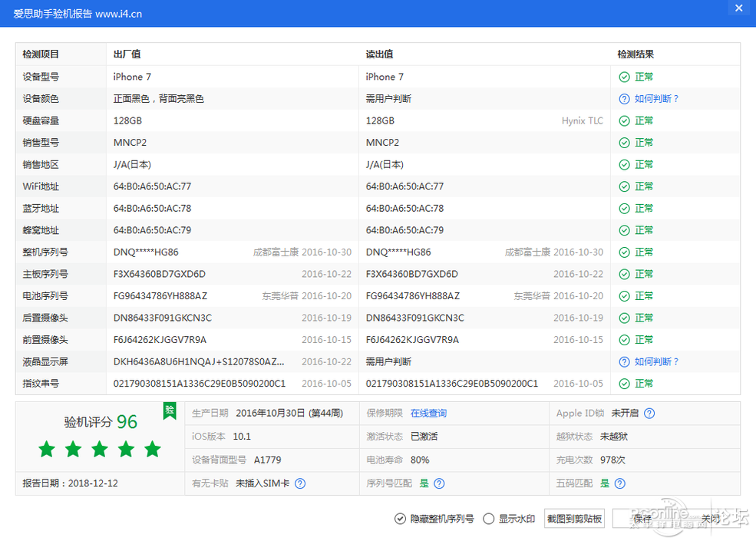Click the 出厂值 serial DNQ*****HG86

pyautogui.click(x=146, y=252)
